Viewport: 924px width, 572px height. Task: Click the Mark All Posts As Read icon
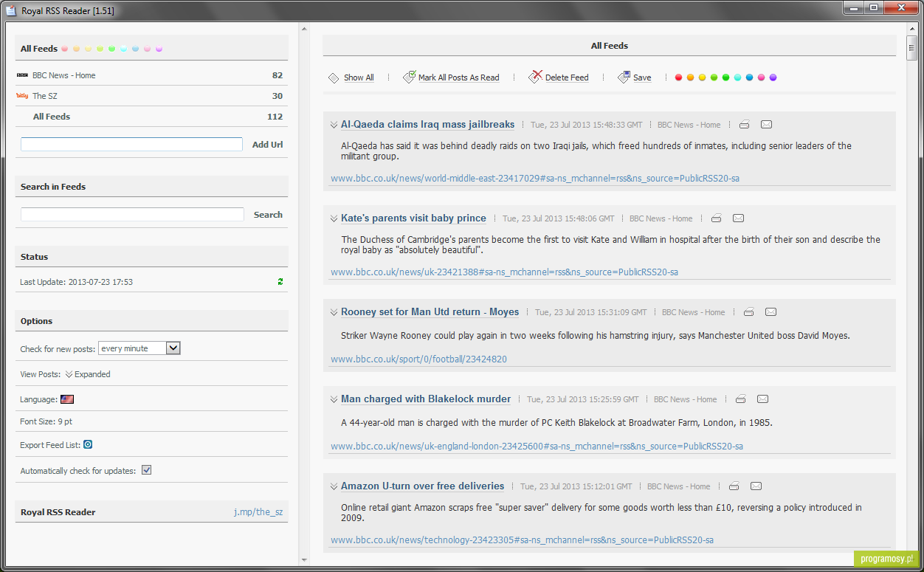(x=410, y=77)
